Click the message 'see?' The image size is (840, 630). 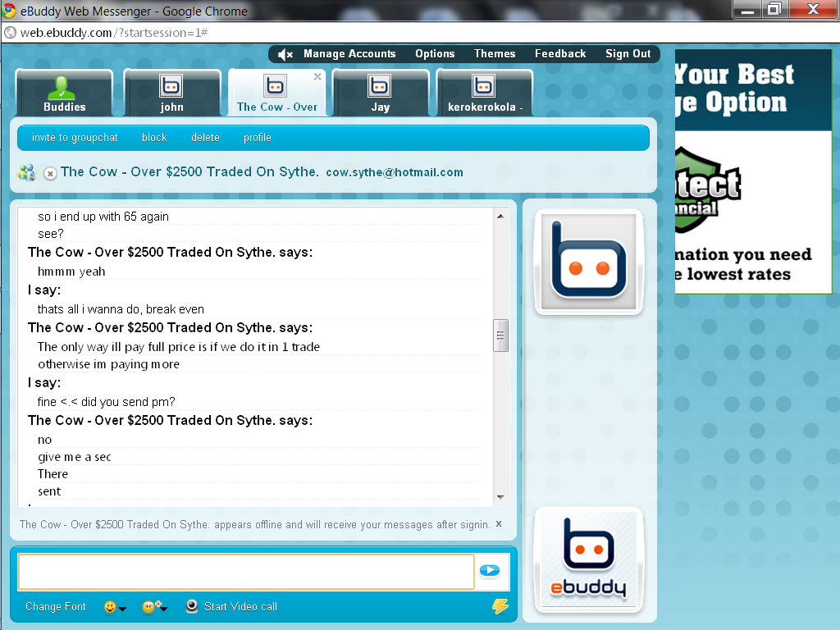pos(50,234)
